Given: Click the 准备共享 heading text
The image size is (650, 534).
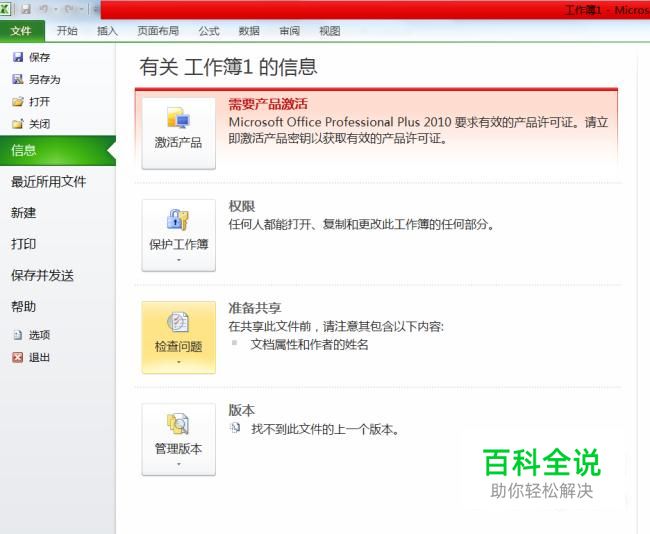Looking at the screenshot, I should 255,308.
